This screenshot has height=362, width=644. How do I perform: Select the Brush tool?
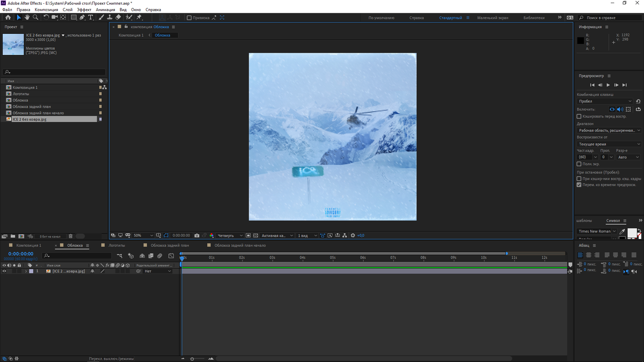pyautogui.click(x=102, y=17)
